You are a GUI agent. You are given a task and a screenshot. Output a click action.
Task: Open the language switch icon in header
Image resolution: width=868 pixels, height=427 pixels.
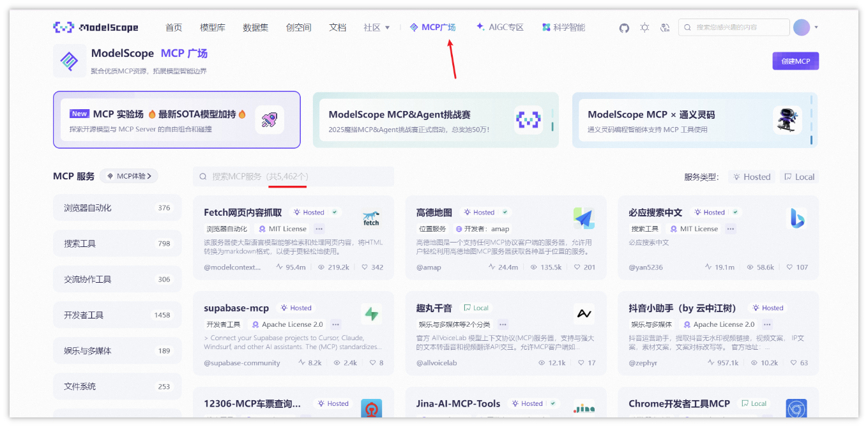[x=665, y=27]
